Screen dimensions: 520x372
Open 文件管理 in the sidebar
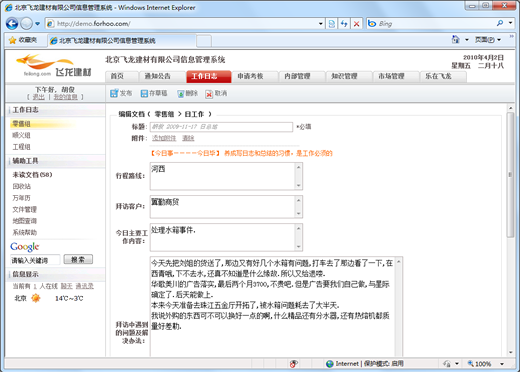pos(24,209)
